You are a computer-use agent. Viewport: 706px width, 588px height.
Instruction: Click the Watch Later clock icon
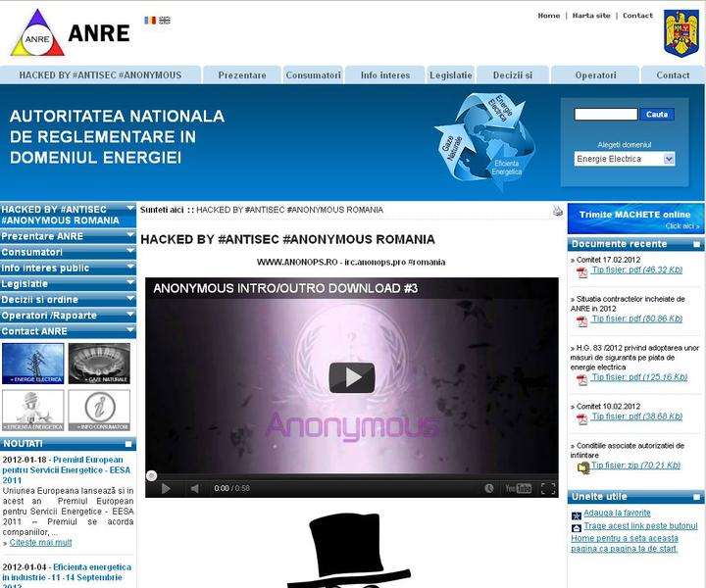[x=489, y=488]
